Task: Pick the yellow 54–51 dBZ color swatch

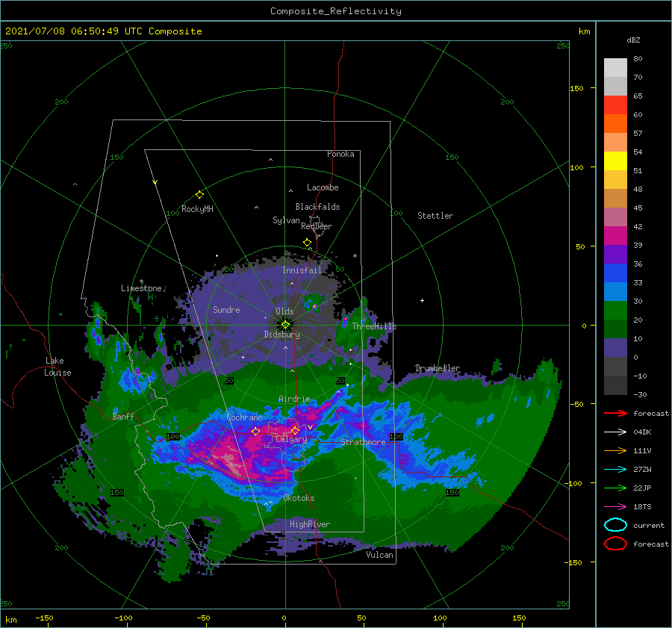Action: pyautogui.click(x=615, y=161)
